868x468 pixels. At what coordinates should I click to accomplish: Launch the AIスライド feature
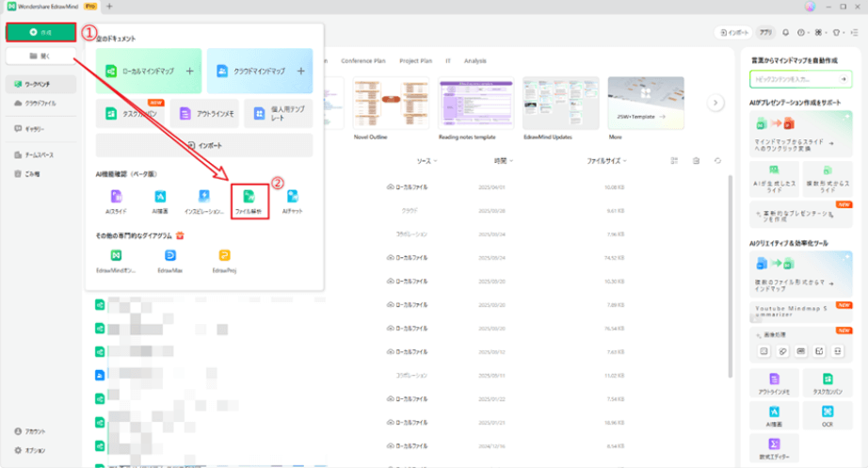(116, 202)
